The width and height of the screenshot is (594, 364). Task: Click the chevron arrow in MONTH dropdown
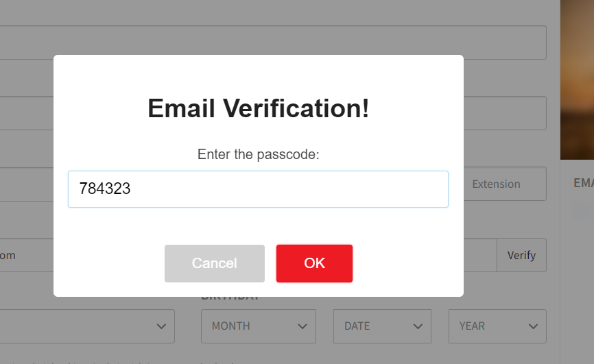[x=302, y=326]
